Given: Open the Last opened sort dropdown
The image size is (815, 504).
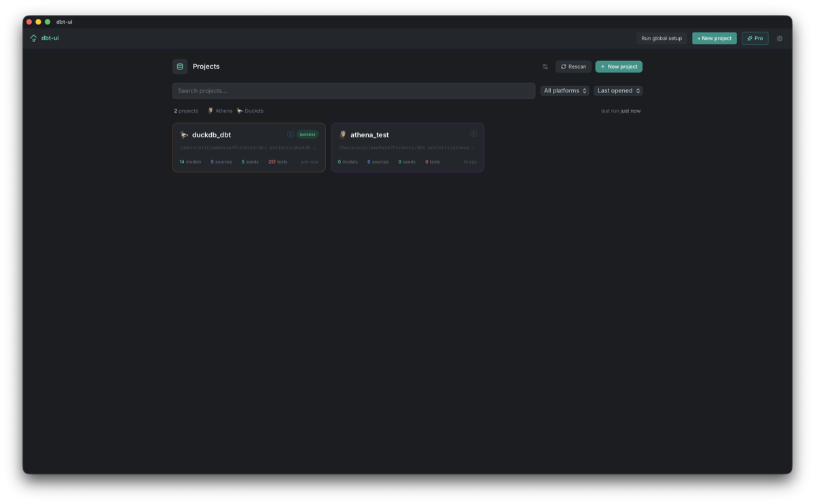Looking at the screenshot, I should tap(618, 90).
